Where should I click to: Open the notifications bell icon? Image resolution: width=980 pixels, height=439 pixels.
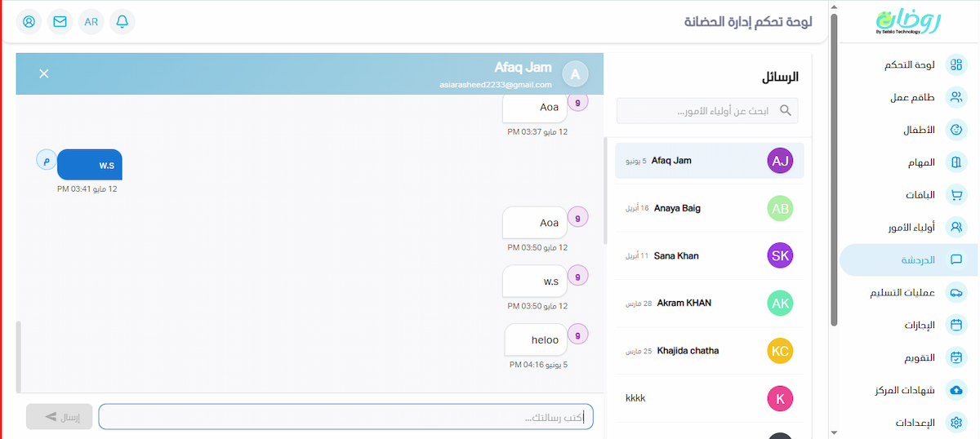click(122, 22)
